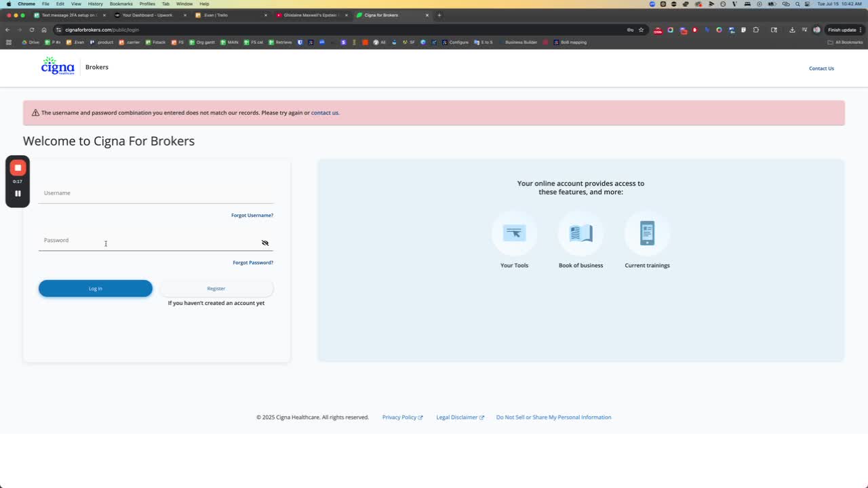Click the Cigna Healthcare logo
Viewport: 868px width, 488px height.
tap(58, 66)
